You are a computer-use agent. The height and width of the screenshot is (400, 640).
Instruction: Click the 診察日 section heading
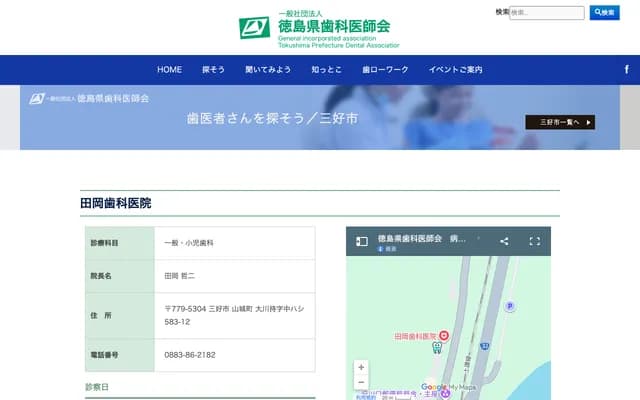click(97, 387)
